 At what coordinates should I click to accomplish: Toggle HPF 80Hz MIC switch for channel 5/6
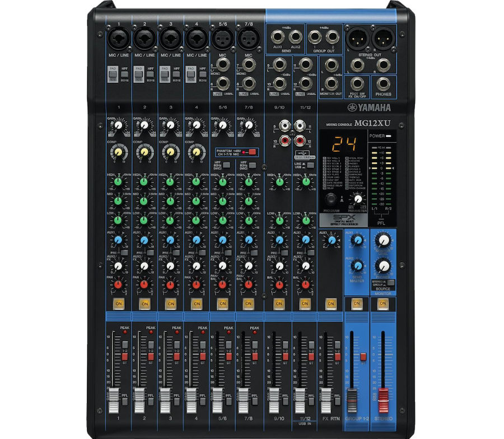coord(227,165)
